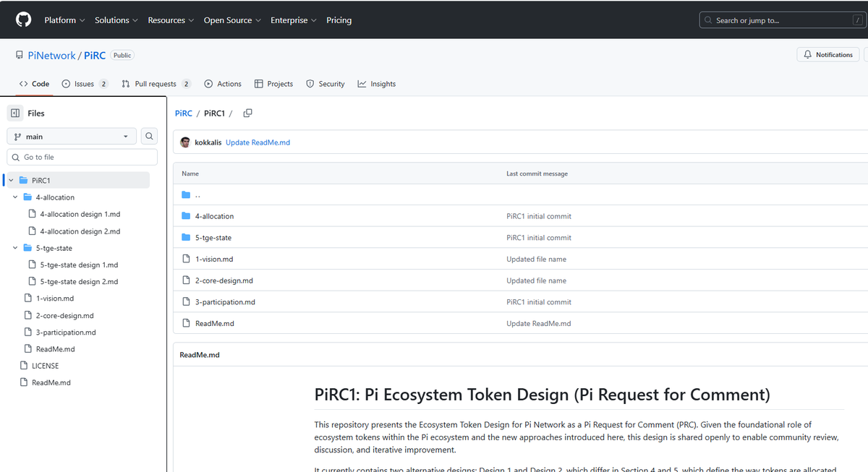
Task: Click the repository icon beside PiNetwork
Action: [20, 55]
